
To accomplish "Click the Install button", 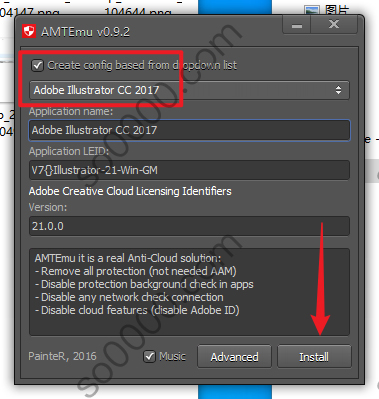I will [x=314, y=357].
